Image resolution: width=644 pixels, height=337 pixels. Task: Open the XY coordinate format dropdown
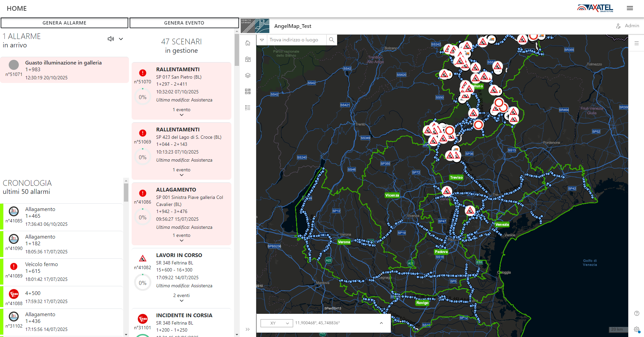pos(277,323)
